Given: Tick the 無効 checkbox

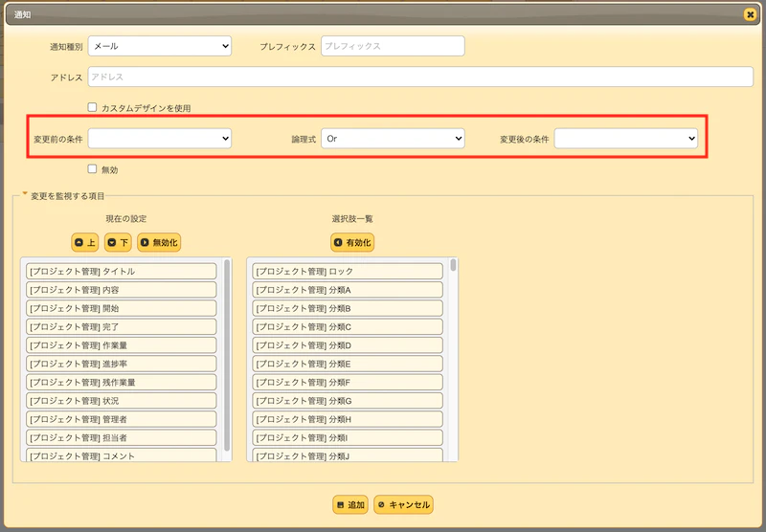Looking at the screenshot, I should [92, 168].
